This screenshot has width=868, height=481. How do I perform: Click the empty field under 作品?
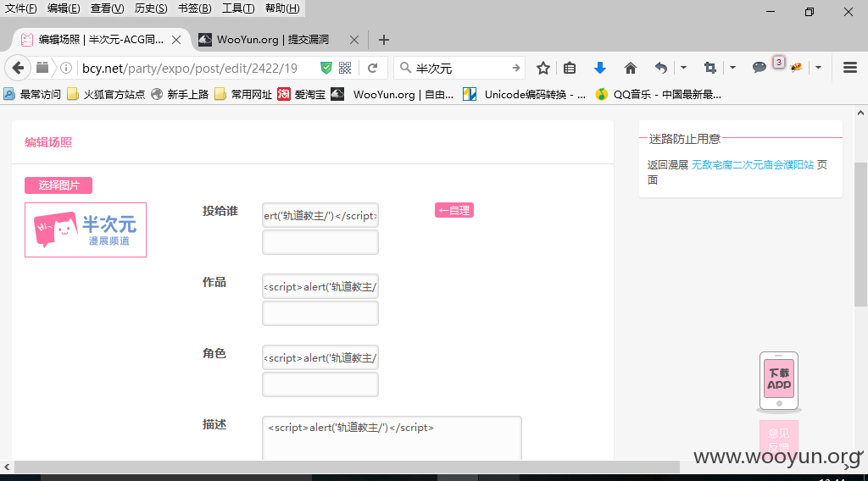(x=320, y=313)
